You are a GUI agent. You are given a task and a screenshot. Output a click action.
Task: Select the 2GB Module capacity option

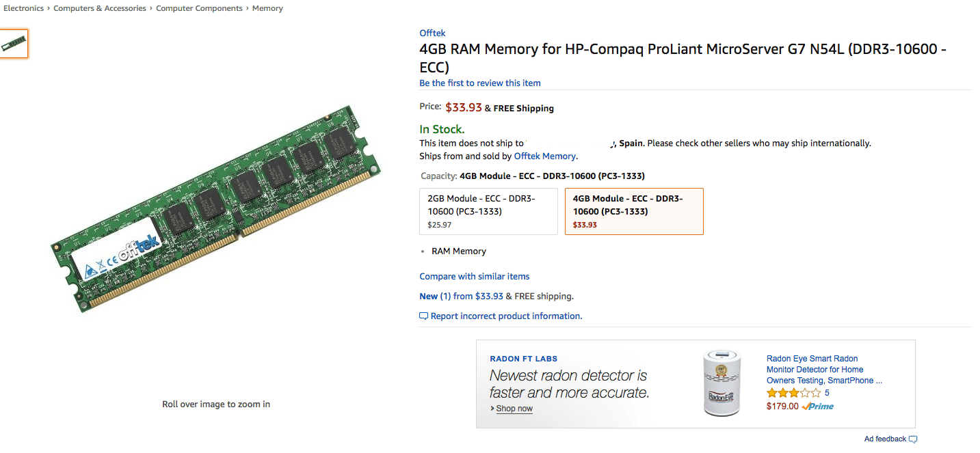tap(488, 211)
